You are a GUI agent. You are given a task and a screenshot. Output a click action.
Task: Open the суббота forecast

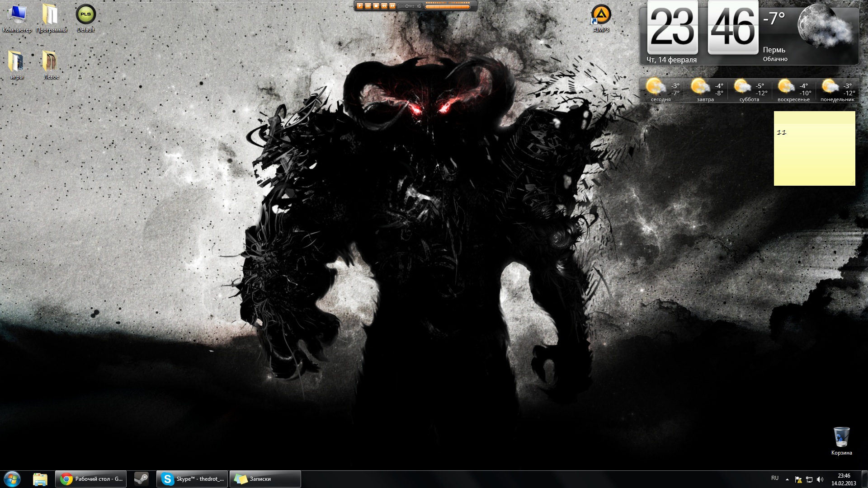(x=750, y=90)
